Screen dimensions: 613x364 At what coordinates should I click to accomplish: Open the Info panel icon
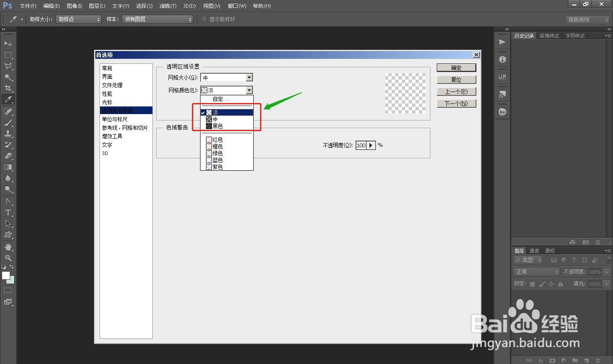pyautogui.click(x=502, y=59)
